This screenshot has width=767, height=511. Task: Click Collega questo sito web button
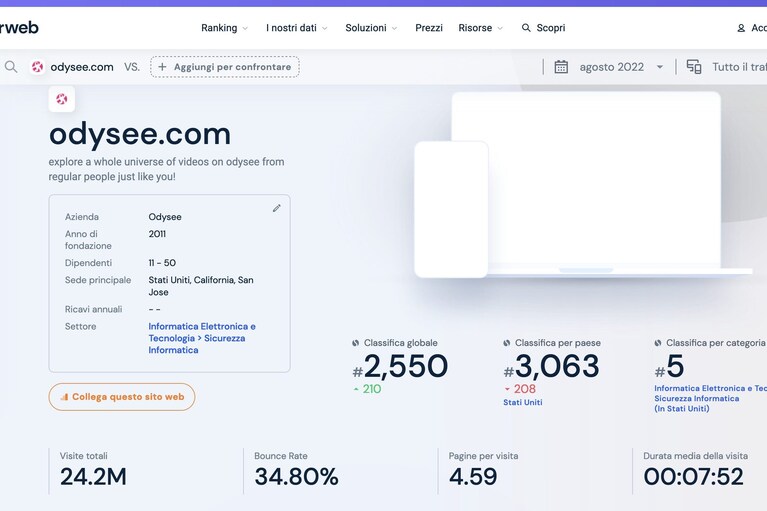122,397
